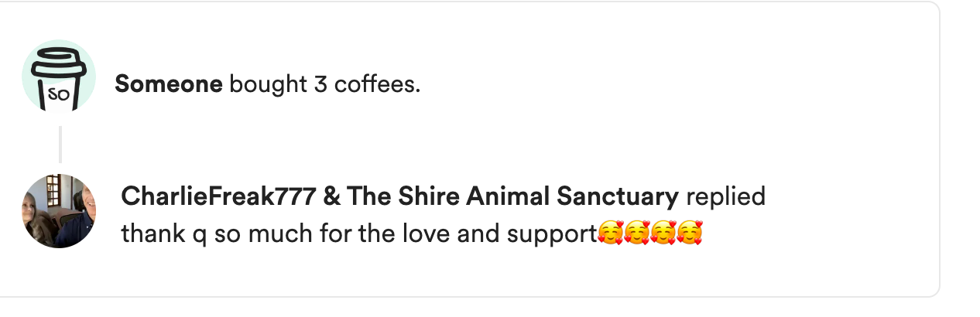Click the second smiling hearts emoji
Screen dimensions: 980x317
click(637, 233)
